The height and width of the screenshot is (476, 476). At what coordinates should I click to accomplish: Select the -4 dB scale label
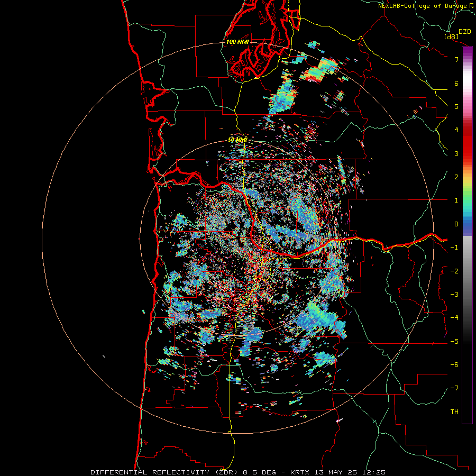tap(454, 318)
